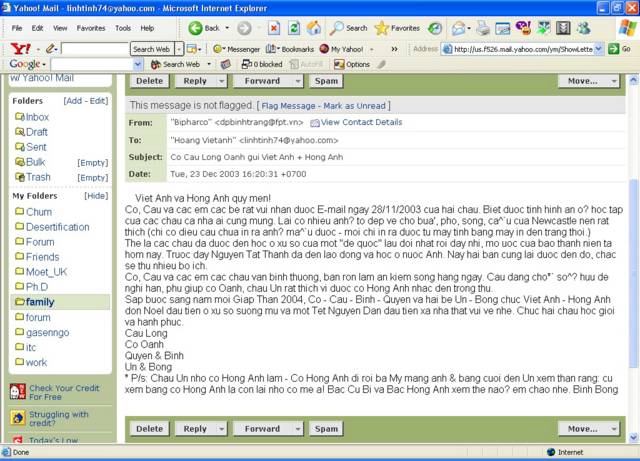This screenshot has width=640, height=461.
Task: Open the Moet_UK folder
Action: (x=46, y=272)
